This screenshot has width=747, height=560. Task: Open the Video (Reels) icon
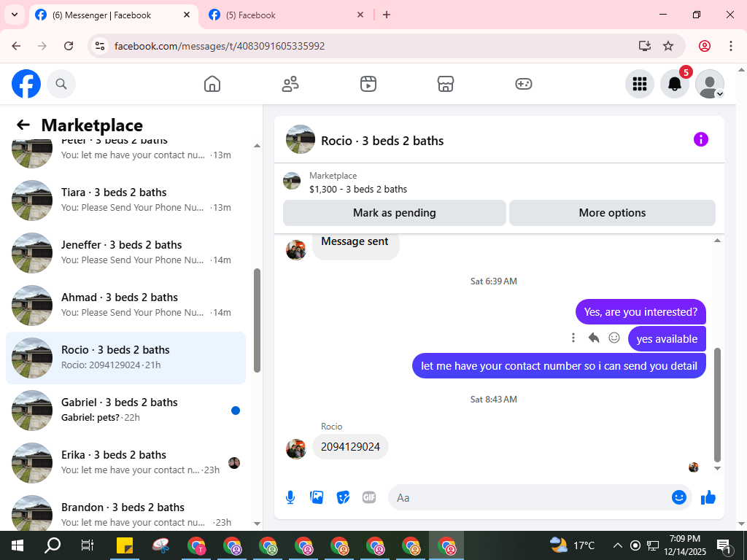click(368, 84)
